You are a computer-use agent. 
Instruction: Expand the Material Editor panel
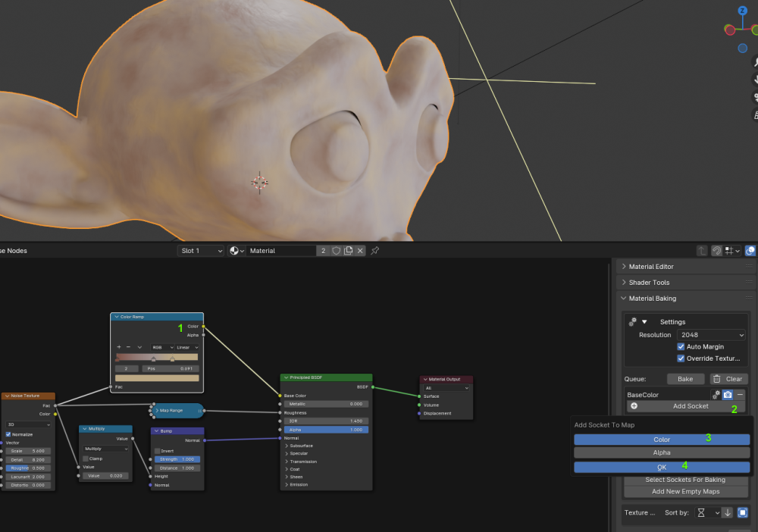tap(651, 267)
